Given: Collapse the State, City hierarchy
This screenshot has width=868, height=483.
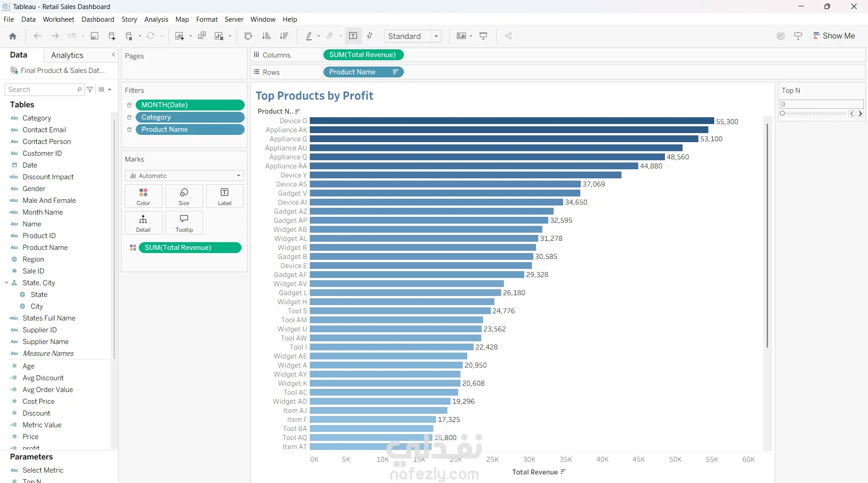Looking at the screenshot, I should (x=7, y=283).
